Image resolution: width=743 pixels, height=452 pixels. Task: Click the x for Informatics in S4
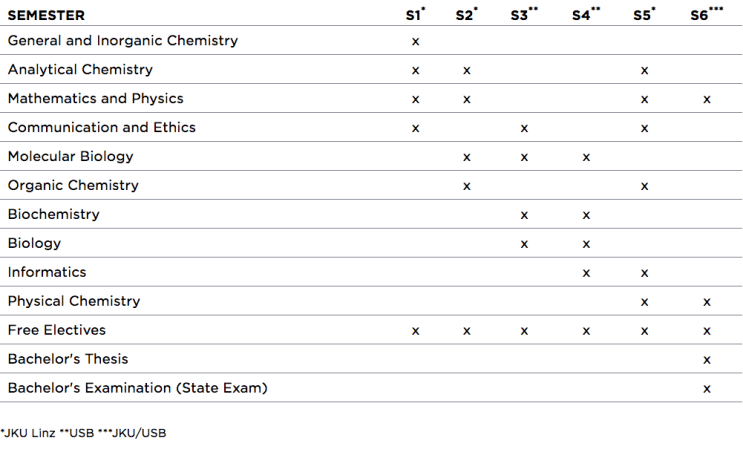pos(586,273)
